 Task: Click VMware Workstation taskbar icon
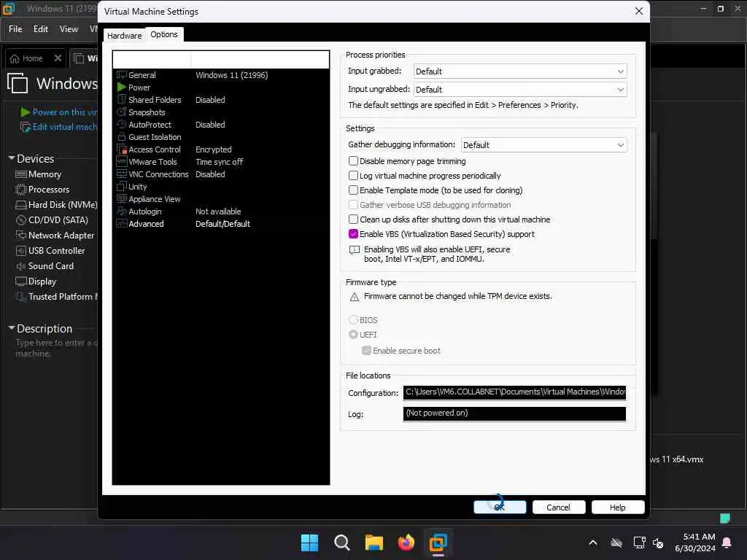tap(438, 542)
